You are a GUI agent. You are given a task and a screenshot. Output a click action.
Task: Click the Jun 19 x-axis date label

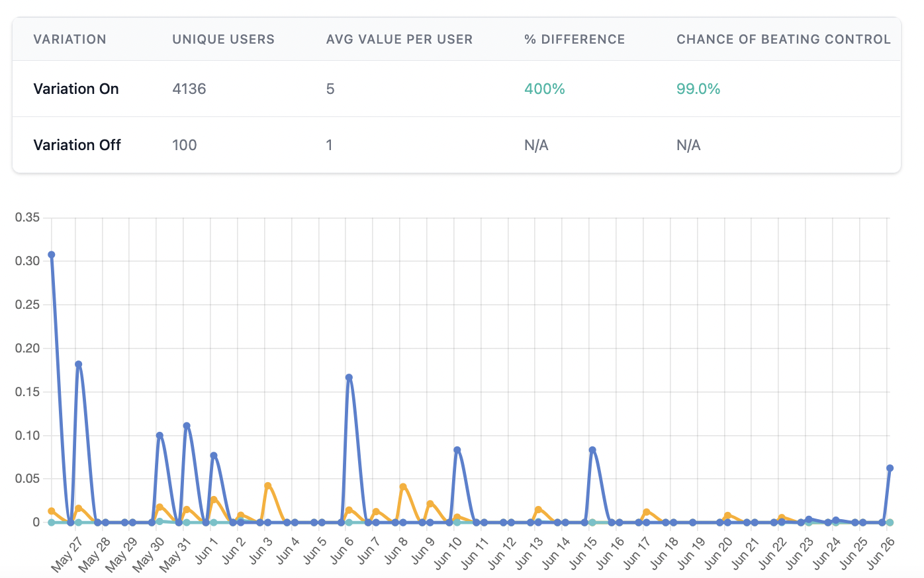pyautogui.click(x=691, y=554)
